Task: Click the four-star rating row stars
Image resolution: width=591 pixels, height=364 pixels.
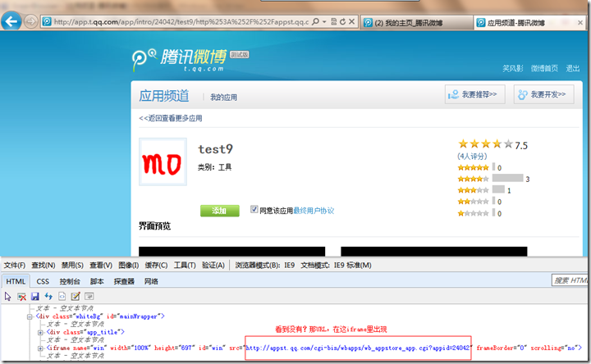Action: tap(474, 179)
